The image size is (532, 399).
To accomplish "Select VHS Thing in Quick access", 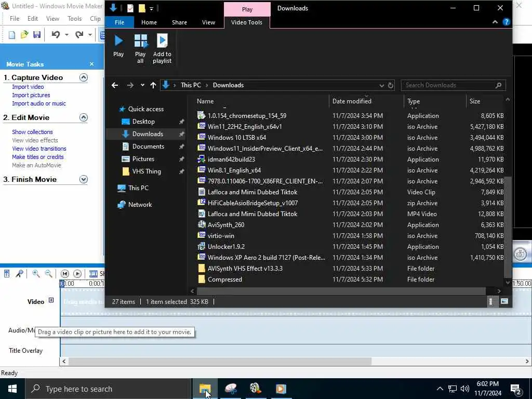I will 146,171.
